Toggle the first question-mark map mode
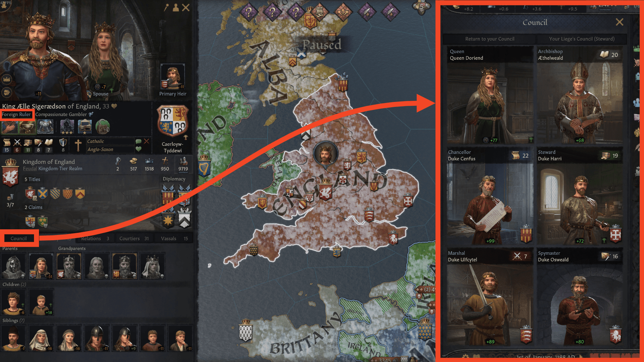Image resolution: width=644 pixels, height=362 pixels. [x=248, y=12]
